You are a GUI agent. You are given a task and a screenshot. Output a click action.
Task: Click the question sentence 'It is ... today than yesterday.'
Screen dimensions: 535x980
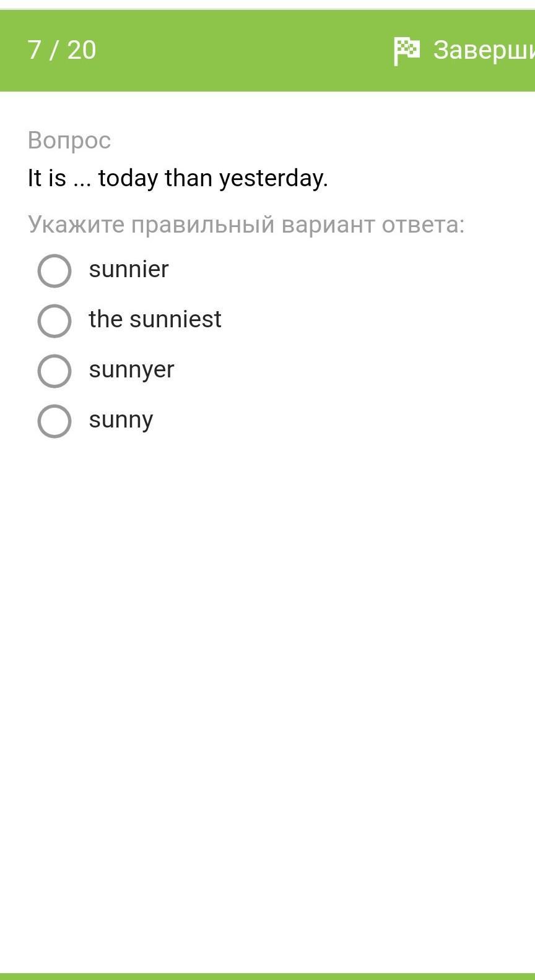click(178, 178)
